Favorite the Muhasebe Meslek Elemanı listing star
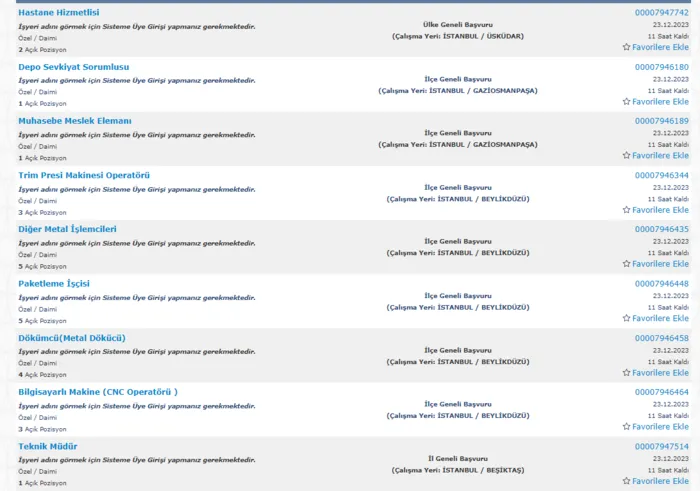Image resolution: width=700 pixels, height=491 pixels. coord(627,156)
